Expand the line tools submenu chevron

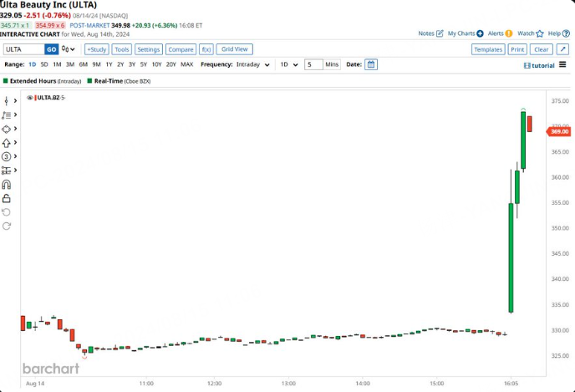pos(15,115)
